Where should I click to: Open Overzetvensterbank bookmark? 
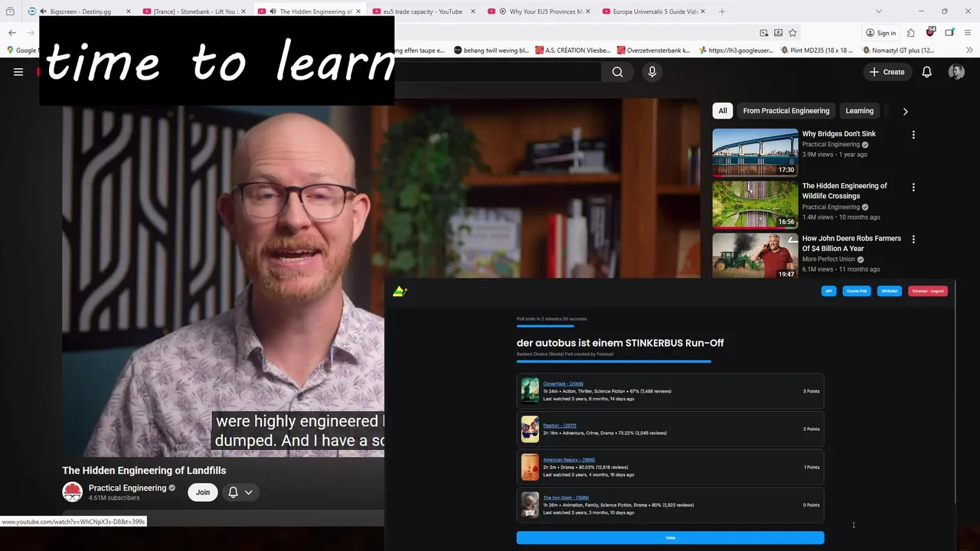[x=653, y=51]
